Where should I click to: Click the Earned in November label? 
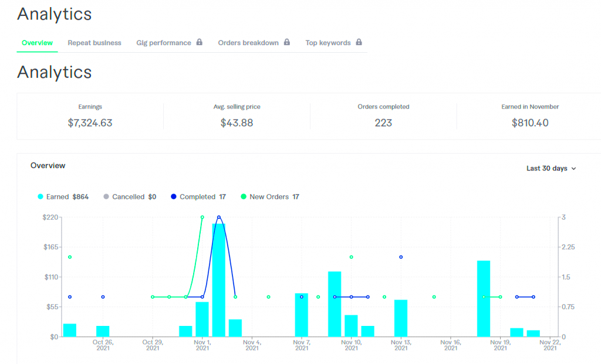pyautogui.click(x=530, y=107)
